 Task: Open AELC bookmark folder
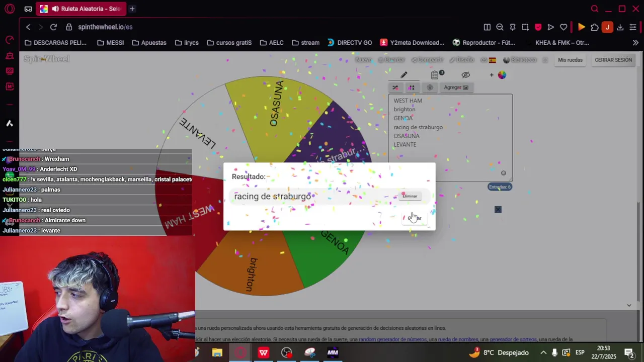(272, 43)
